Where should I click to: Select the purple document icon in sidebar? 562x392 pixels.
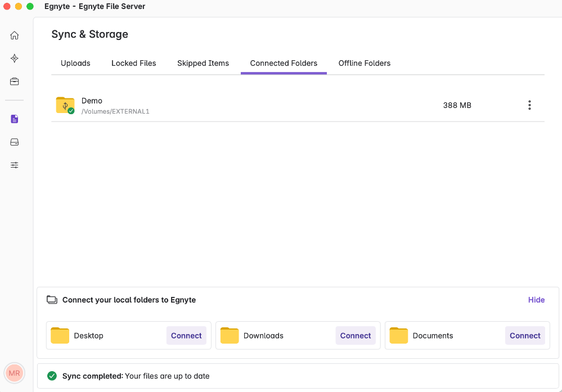tap(14, 119)
